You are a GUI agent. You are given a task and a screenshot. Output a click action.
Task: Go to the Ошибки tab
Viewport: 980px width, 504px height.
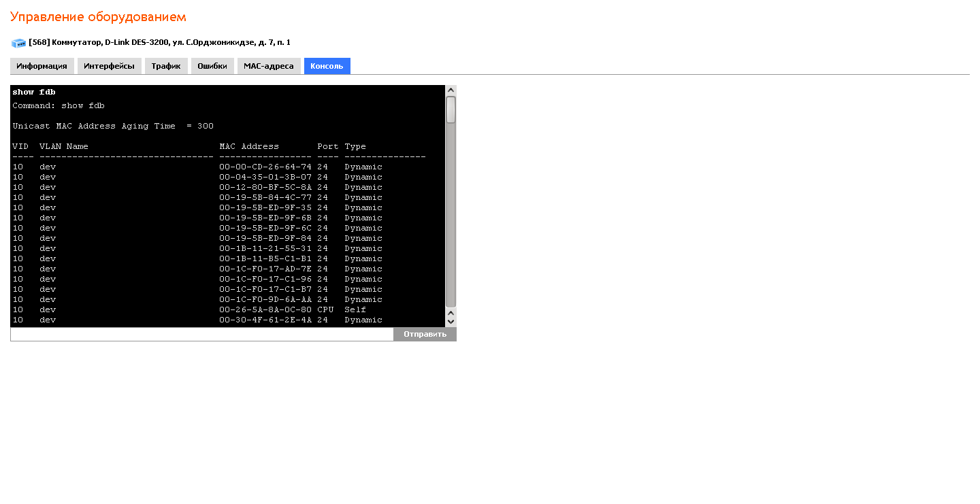click(212, 66)
